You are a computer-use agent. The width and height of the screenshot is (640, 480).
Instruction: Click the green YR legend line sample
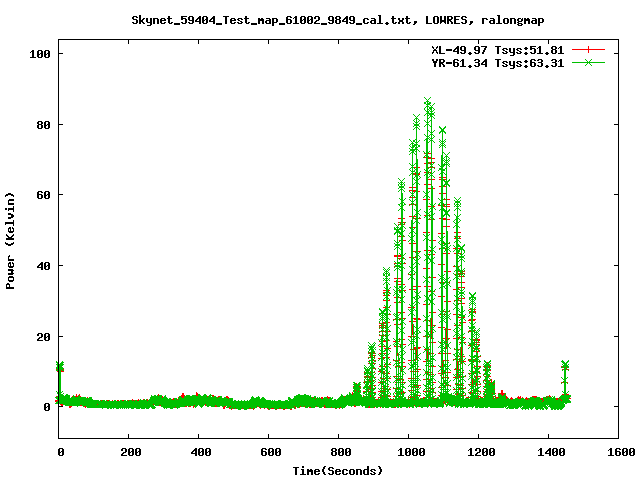[x=588, y=63]
